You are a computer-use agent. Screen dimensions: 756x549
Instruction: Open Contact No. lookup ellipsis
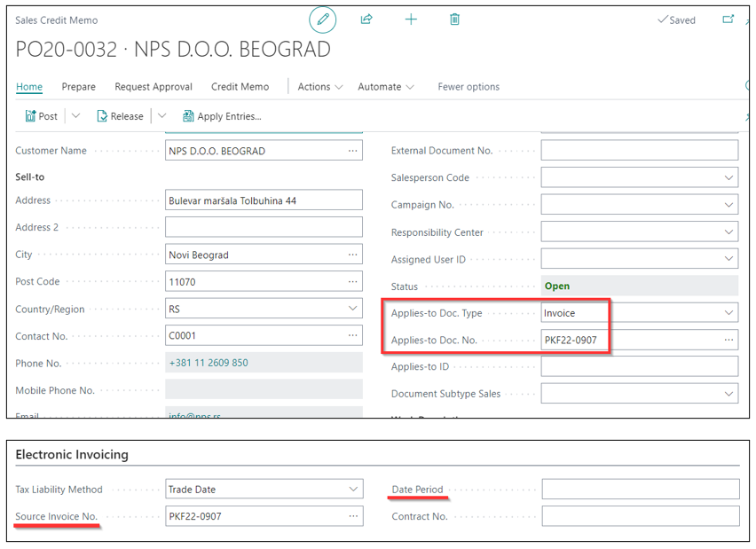[353, 335]
